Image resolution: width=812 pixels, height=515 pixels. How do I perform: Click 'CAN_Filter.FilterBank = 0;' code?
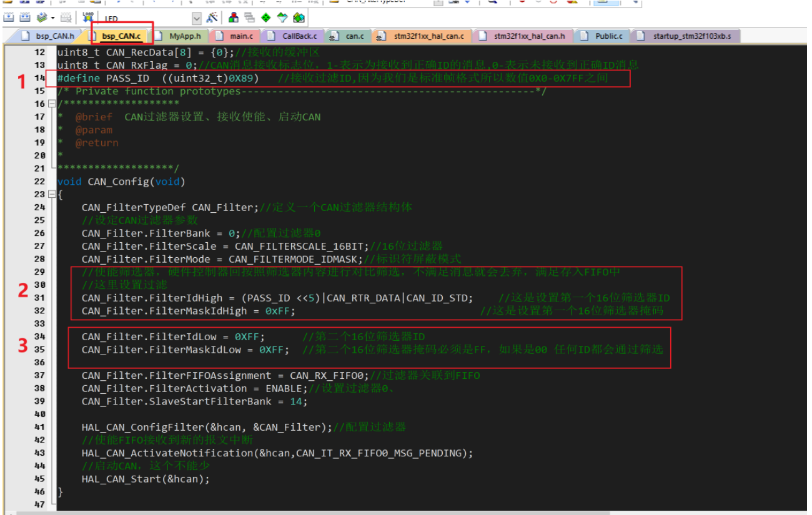[x=161, y=233]
